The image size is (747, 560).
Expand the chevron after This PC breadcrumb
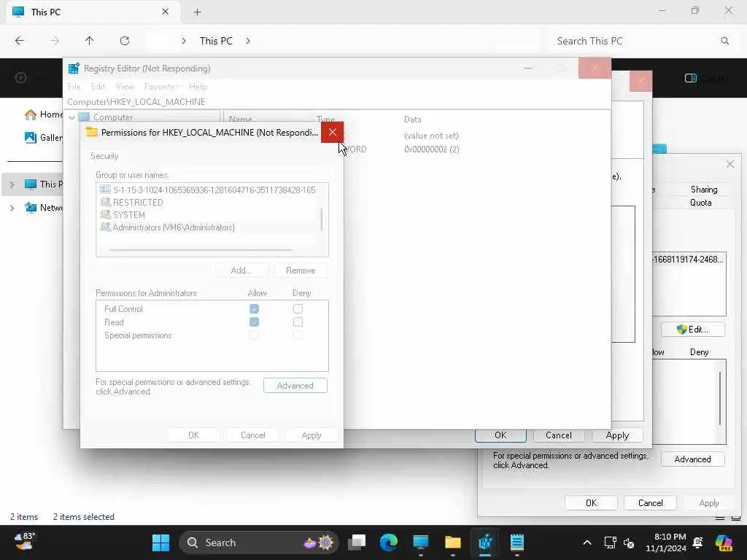point(248,41)
